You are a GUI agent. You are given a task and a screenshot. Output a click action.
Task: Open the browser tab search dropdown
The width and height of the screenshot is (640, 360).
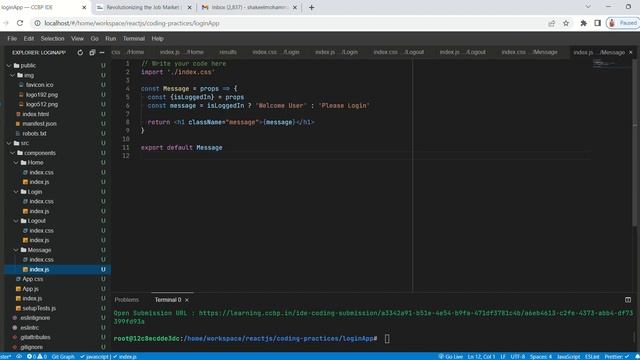pos(588,7)
